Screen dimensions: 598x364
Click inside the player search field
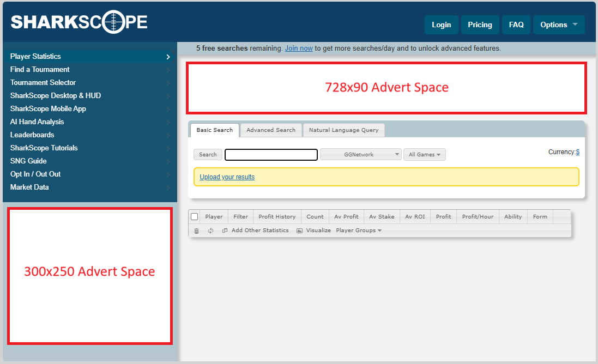pos(271,154)
